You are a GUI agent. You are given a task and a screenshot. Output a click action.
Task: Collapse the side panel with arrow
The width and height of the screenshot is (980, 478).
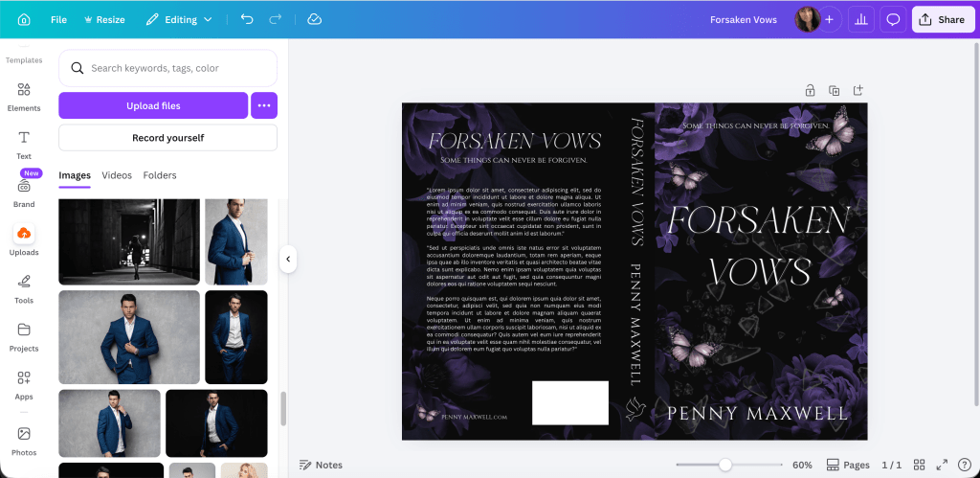click(x=288, y=259)
